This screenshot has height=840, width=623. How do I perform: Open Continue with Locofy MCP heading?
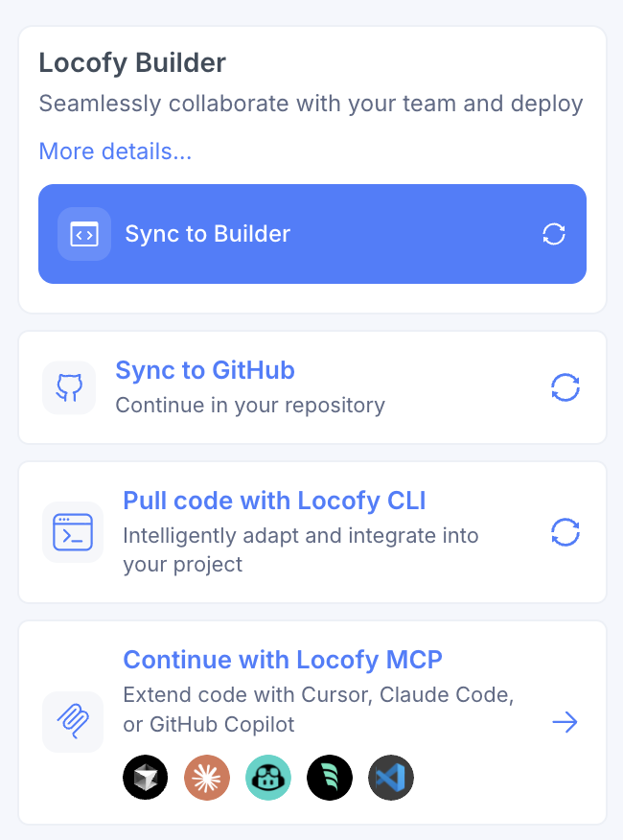click(283, 660)
